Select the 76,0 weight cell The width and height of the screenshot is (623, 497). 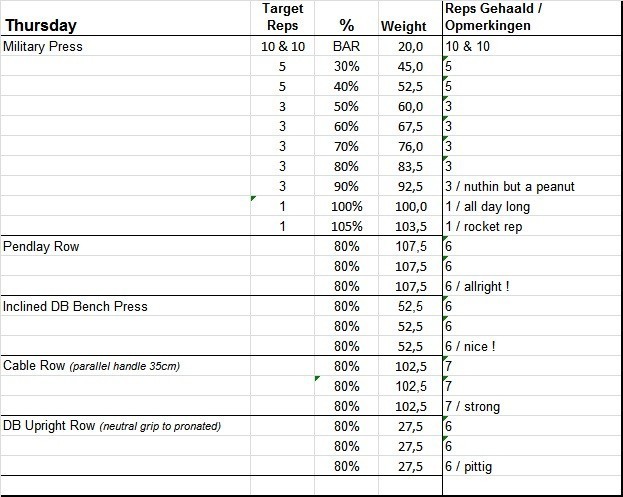pos(408,146)
